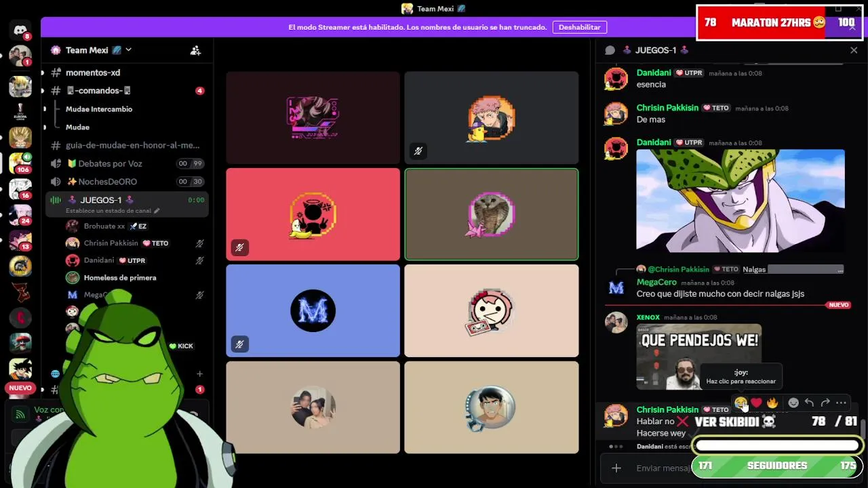Click the invite people icon beside Team Mexi
Image resolution: width=868 pixels, height=488 pixels.
click(195, 50)
